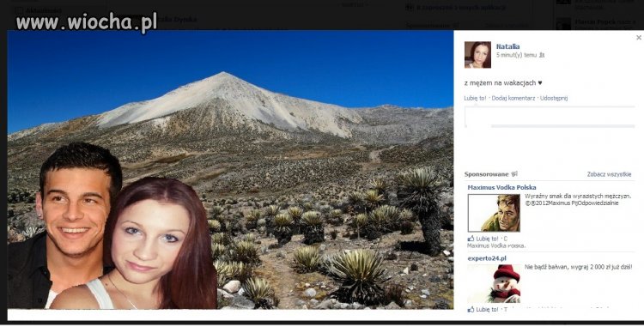Click the main vacation photo
Image resolution: width=644 pixels, height=327 pixels.
click(x=230, y=169)
